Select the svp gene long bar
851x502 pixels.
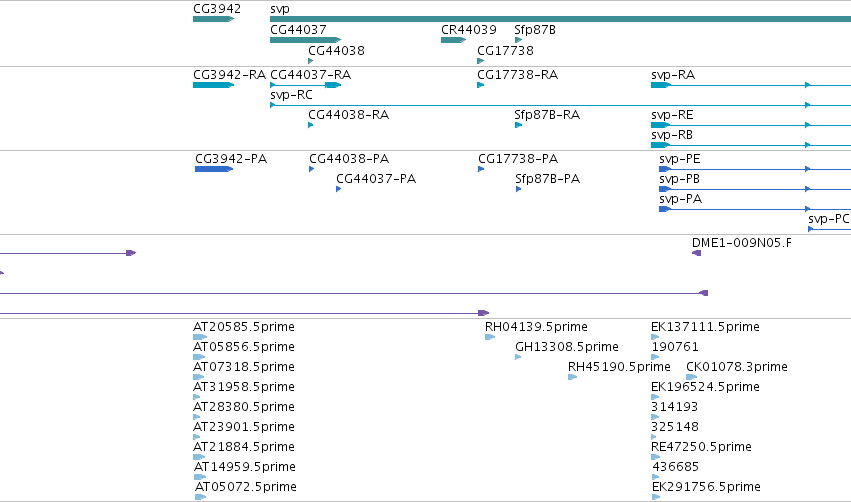[x=561, y=19]
